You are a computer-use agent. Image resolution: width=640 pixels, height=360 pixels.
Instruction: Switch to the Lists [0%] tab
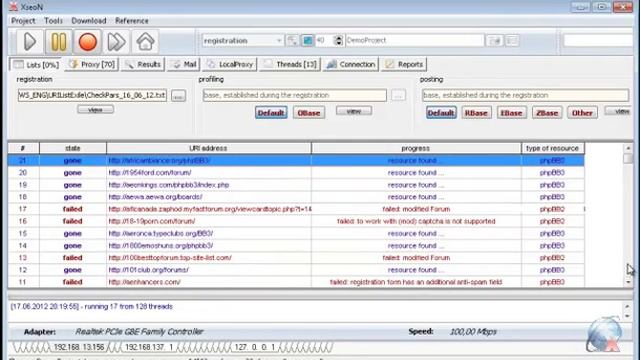tap(36, 64)
